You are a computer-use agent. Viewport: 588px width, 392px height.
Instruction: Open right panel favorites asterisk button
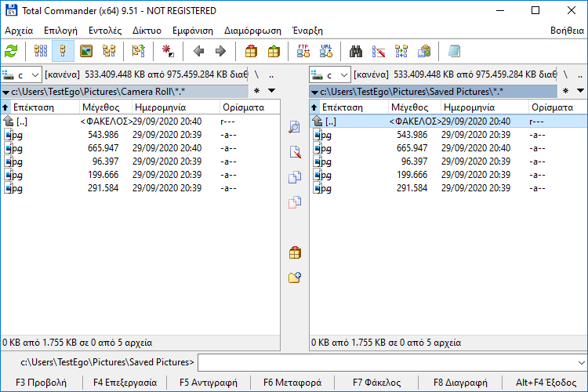565,90
